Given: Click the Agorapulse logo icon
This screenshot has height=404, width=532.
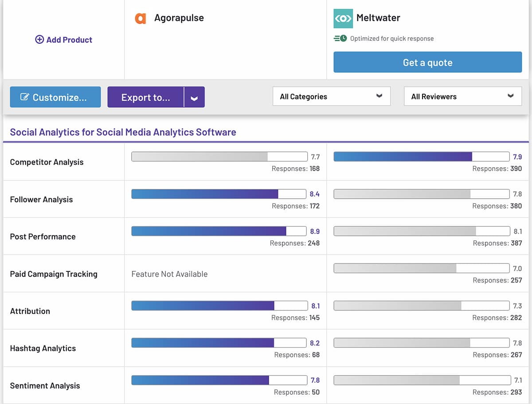Looking at the screenshot, I should tap(140, 18).
